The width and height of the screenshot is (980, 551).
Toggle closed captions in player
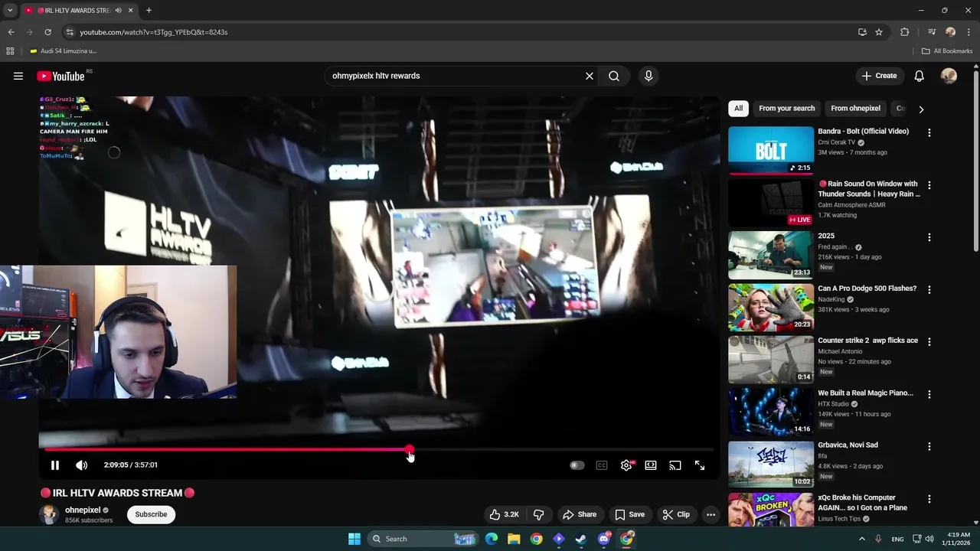(x=602, y=465)
